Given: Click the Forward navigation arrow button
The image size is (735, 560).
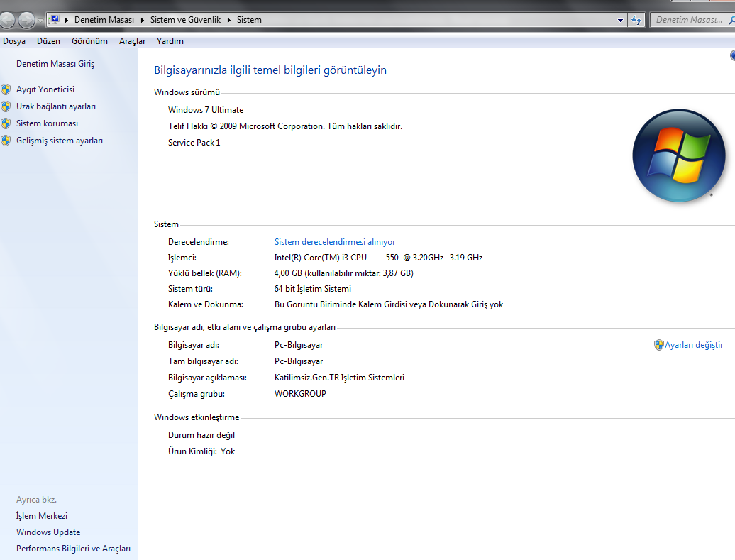Looking at the screenshot, I should tap(26, 20).
